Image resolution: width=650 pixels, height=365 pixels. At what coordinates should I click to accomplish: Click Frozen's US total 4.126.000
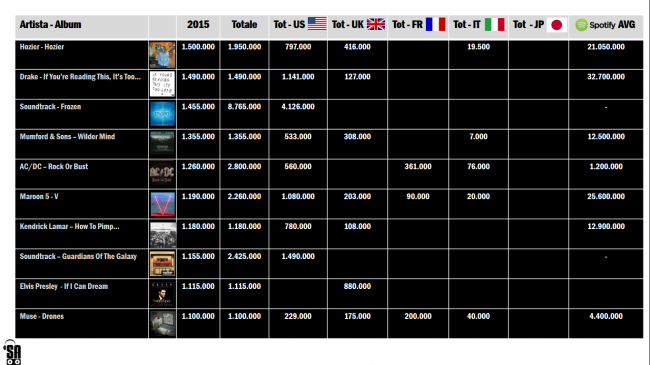click(x=298, y=107)
